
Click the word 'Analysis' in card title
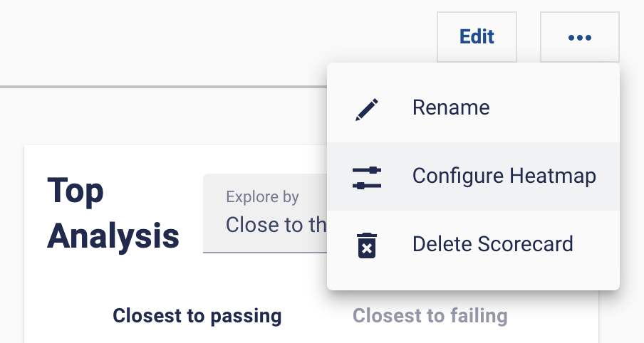(x=113, y=236)
